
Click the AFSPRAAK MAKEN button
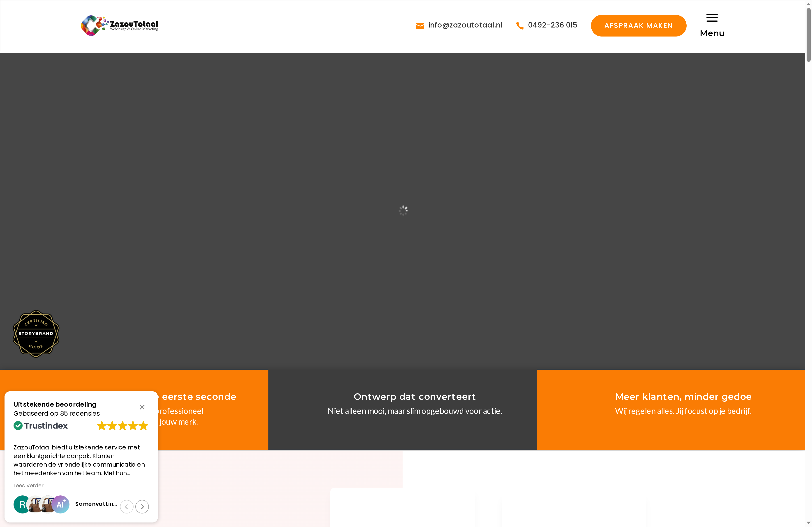coord(638,25)
